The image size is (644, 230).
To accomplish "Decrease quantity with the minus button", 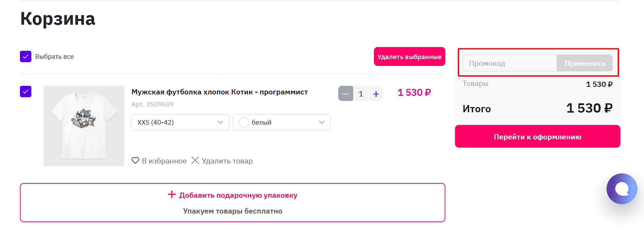I will pyautogui.click(x=346, y=94).
